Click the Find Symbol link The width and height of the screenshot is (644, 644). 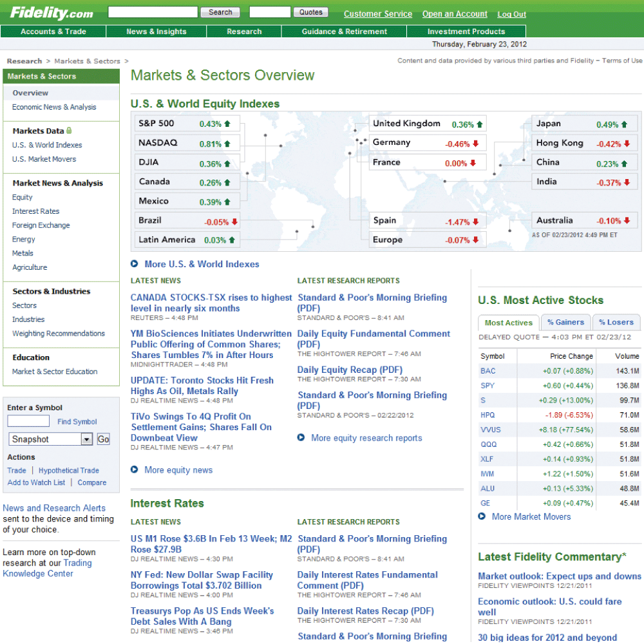coord(77,421)
